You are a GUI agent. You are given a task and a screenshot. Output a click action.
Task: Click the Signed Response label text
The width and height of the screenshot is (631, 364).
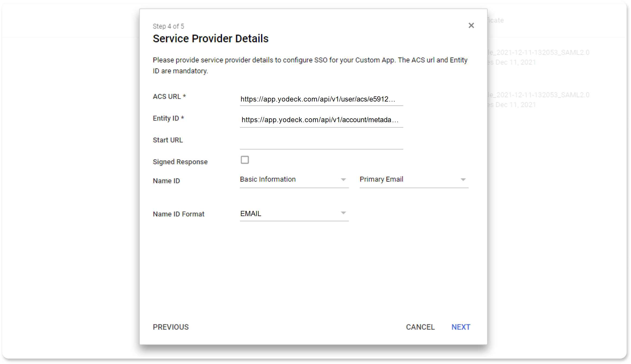(180, 162)
